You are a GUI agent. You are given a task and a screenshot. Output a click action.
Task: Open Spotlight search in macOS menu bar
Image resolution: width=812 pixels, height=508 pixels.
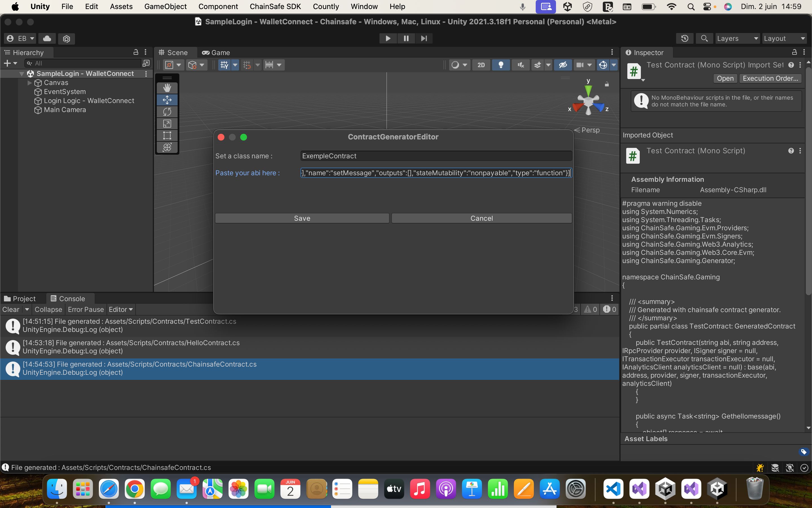pos(690,7)
